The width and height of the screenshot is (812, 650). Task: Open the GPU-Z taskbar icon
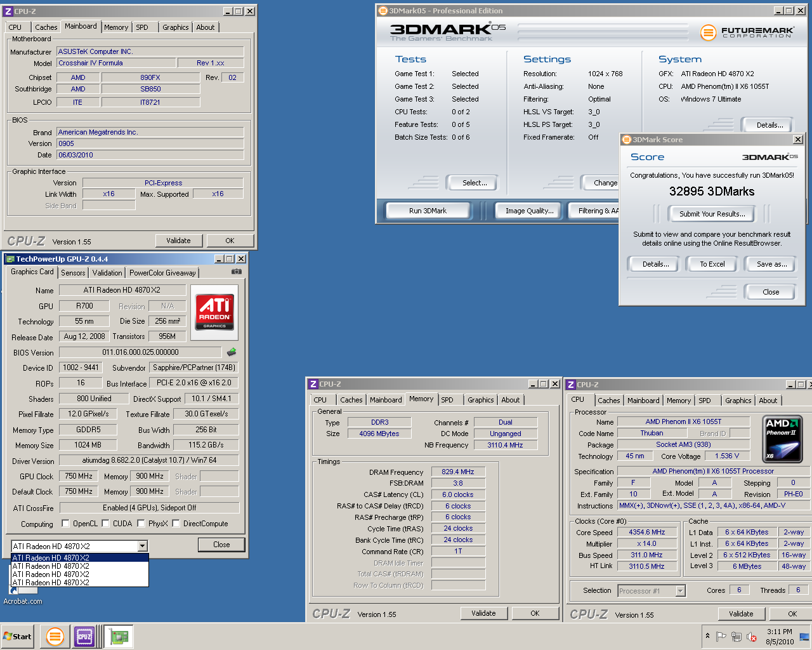coord(119,636)
